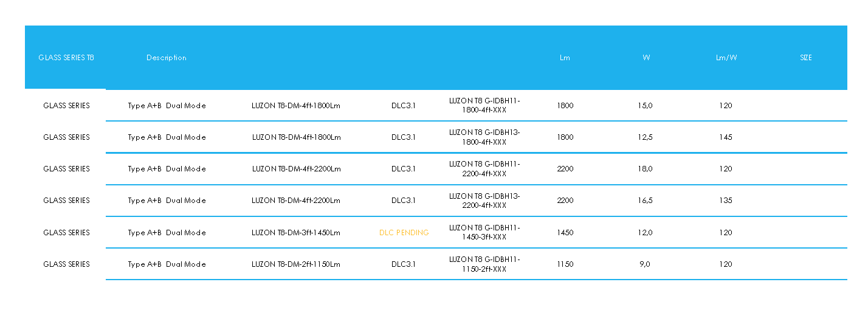The width and height of the screenshot is (868, 313).
Task: Select the W column header
Action: pyautogui.click(x=646, y=58)
